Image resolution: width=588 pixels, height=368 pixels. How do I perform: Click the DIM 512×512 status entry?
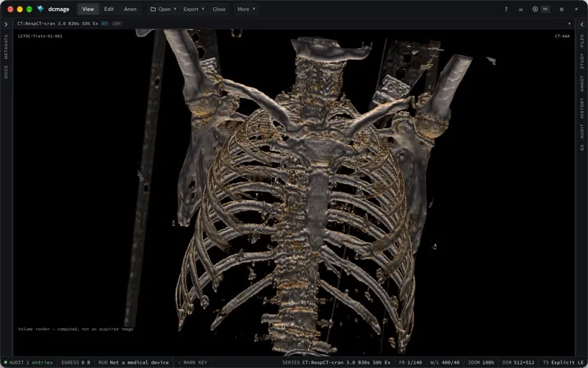click(518, 362)
